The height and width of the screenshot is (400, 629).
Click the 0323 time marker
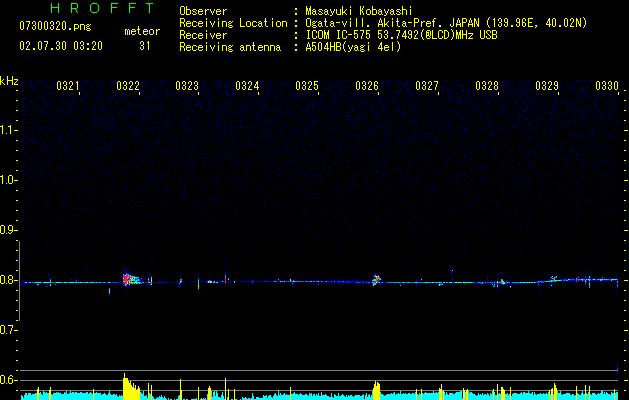187,86
